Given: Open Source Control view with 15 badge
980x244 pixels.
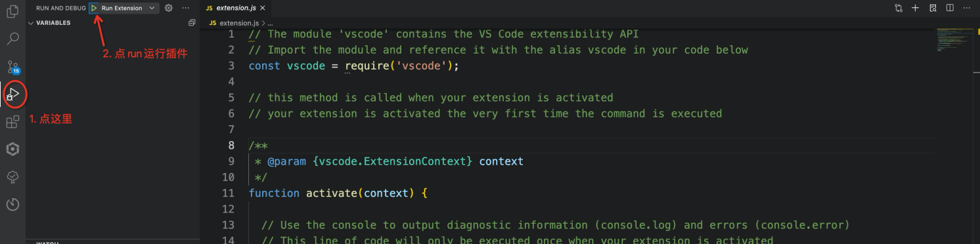Looking at the screenshot, I should [x=12, y=66].
